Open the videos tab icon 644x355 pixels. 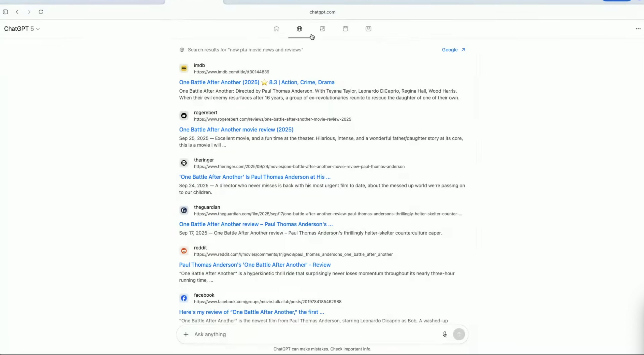345,29
